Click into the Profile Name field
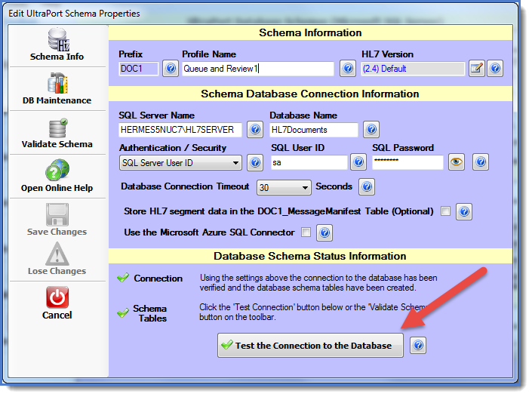This screenshot has height=397, width=532. pos(258,69)
